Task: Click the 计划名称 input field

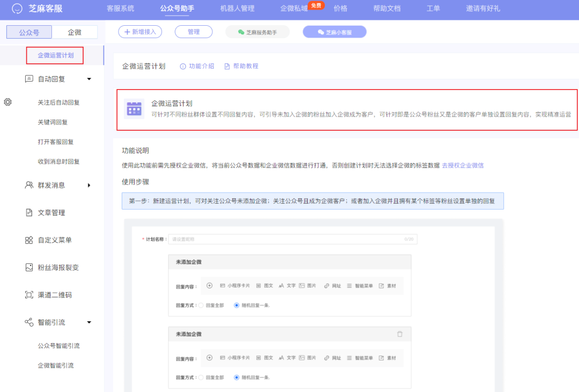Action: point(293,239)
